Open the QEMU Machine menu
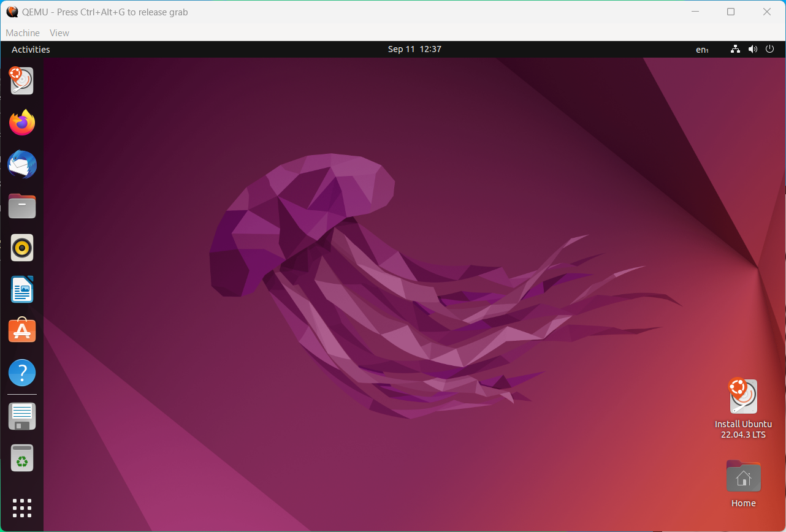The width and height of the screenshot is (786, 532). (23, 33)
